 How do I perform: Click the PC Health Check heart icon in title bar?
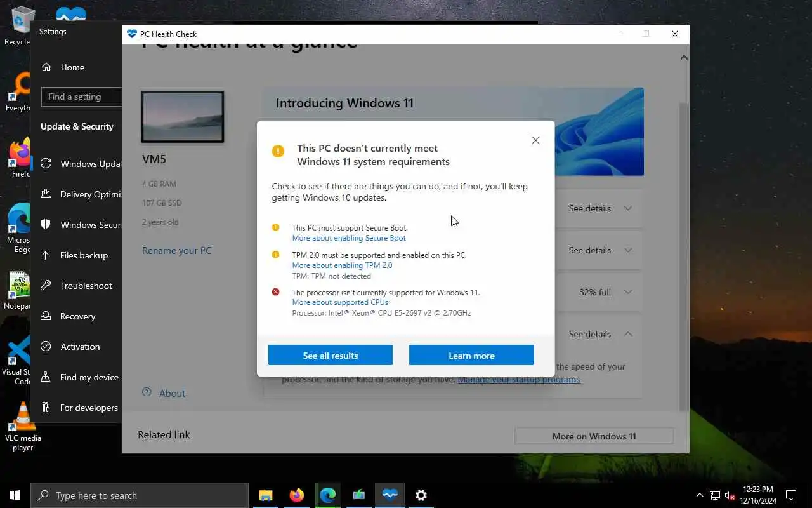132,34
